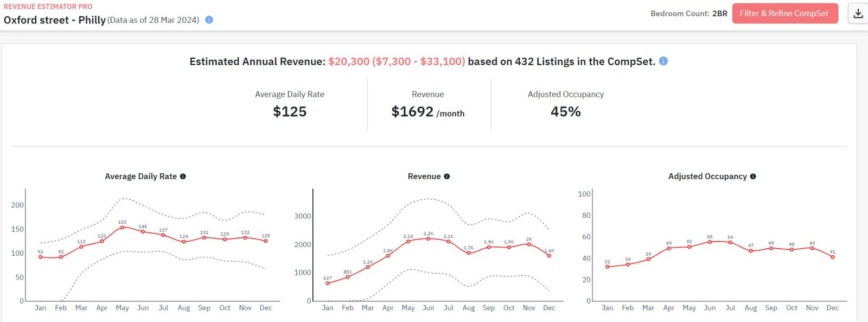Click Feb 34 point on Adjusted Occupancy chart
This screenshot has width=868, height=322.
[628, 264]
